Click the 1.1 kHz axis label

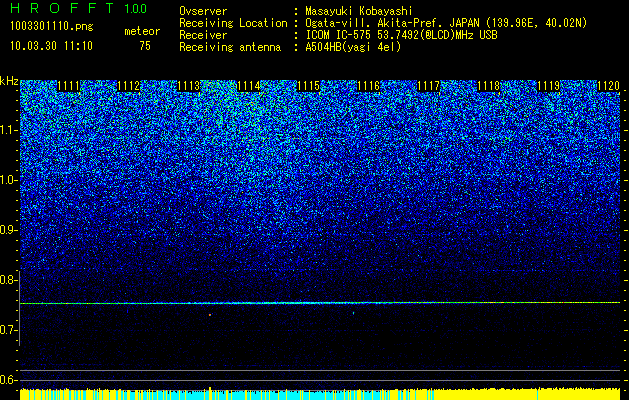coord(8,130)
